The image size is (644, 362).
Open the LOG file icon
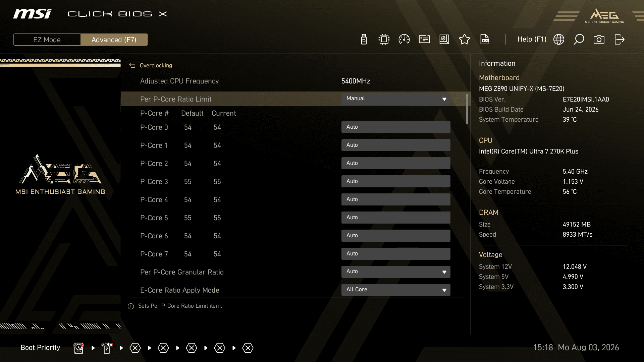(x=485, y=40)
